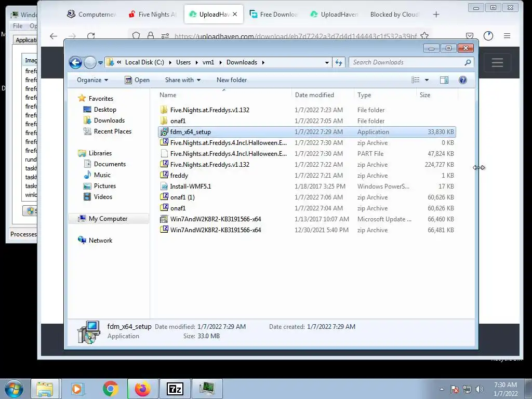The image size is (532, 399).
Task: Click Firefox back button
Action: click(x=54, y=36)
